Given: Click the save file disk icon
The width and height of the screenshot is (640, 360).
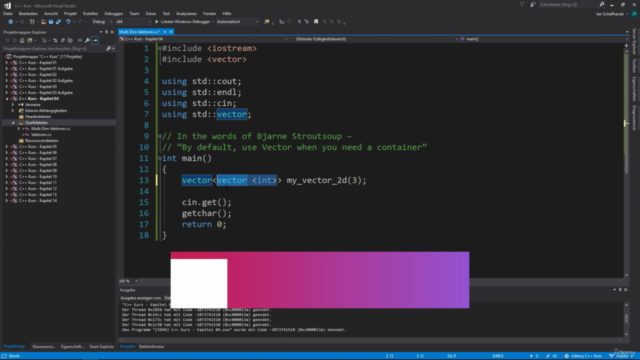Looking at the screenshot, I should [51, 22].
